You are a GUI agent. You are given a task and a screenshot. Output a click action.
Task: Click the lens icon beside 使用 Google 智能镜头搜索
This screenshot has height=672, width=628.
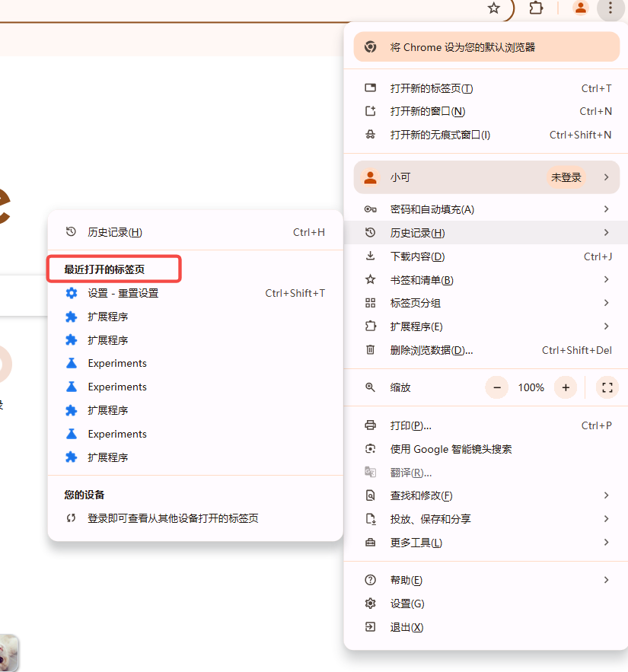tap(371, 449)
